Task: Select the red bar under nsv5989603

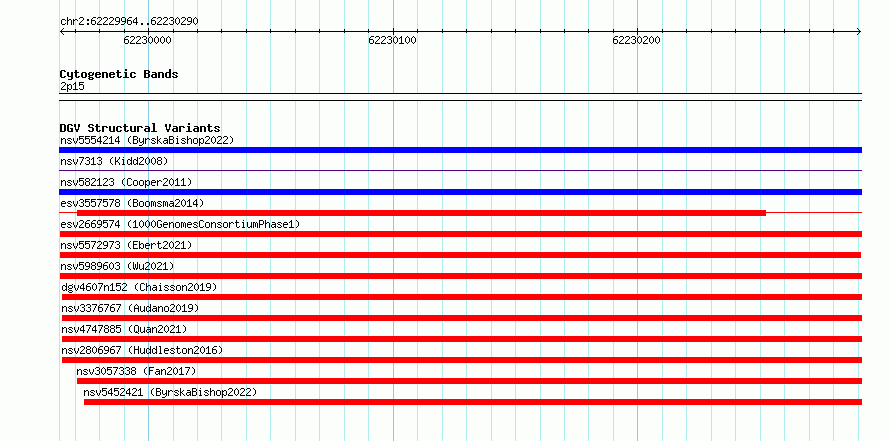Action: click(x=460, y=276)
